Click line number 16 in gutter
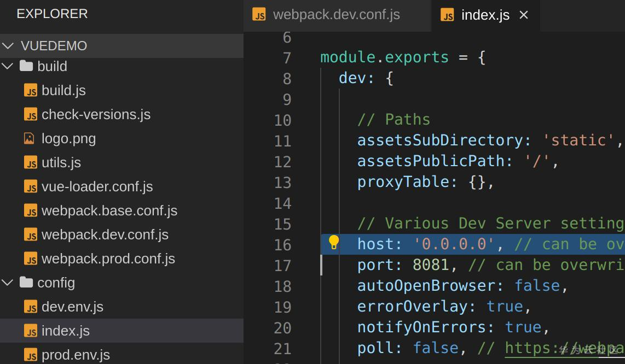Image resolution: width=625 pixels, height=364 pixels. [282, 244]
